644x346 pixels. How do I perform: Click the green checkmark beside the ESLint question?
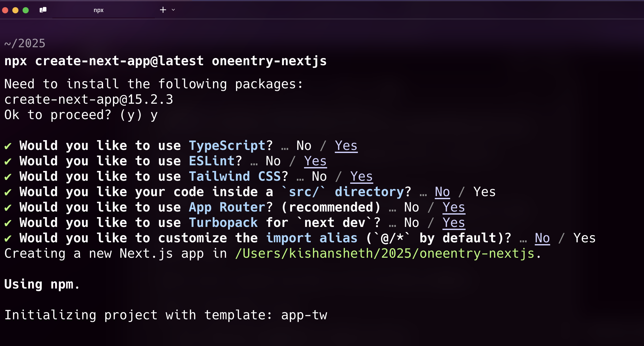coord(8,161)
